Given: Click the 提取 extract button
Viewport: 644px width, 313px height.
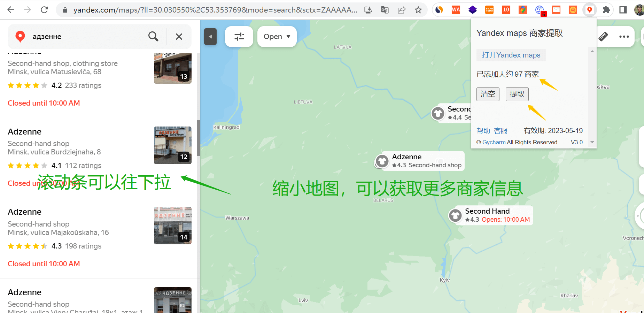Looking at the screenshot, I should [x=517, y=94].
